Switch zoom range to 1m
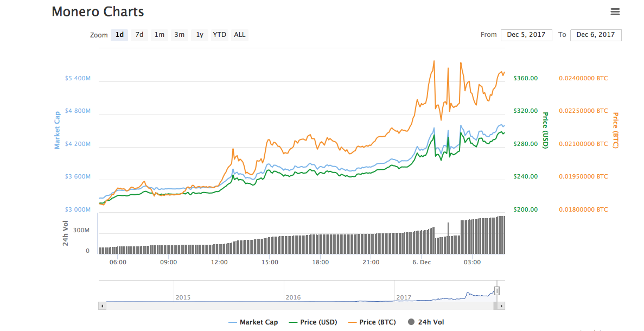644x331 pixels. (x=160, y=35)
